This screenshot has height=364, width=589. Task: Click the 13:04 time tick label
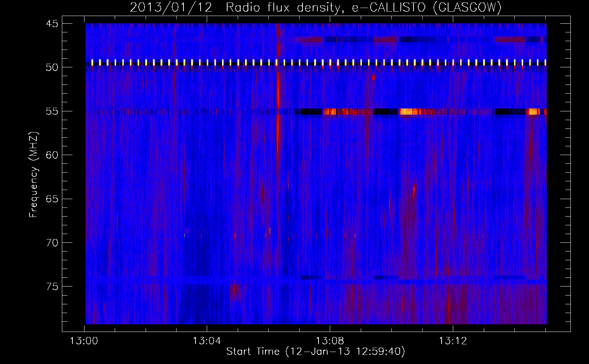click(x=207, y=341)
